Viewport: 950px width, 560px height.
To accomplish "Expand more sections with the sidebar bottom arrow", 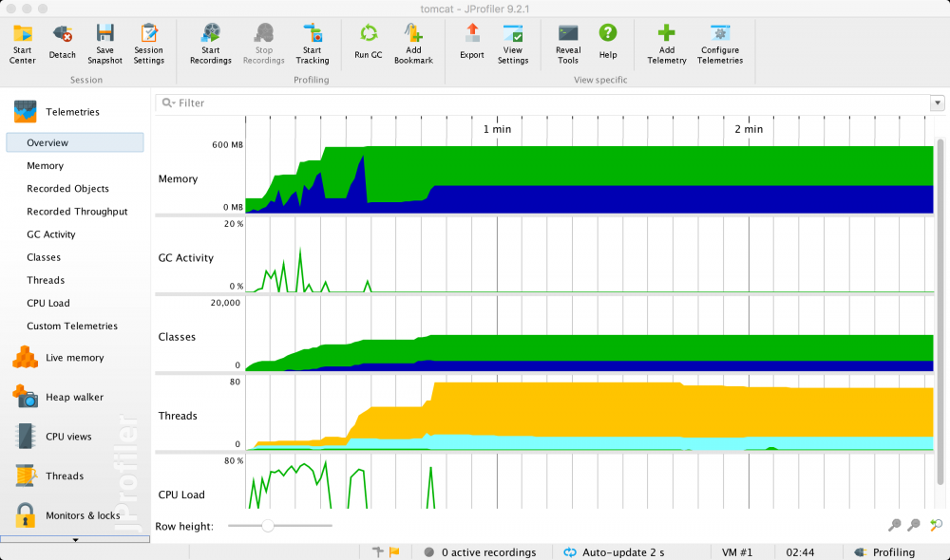I will pyautogui.click(x=75, y=539).
